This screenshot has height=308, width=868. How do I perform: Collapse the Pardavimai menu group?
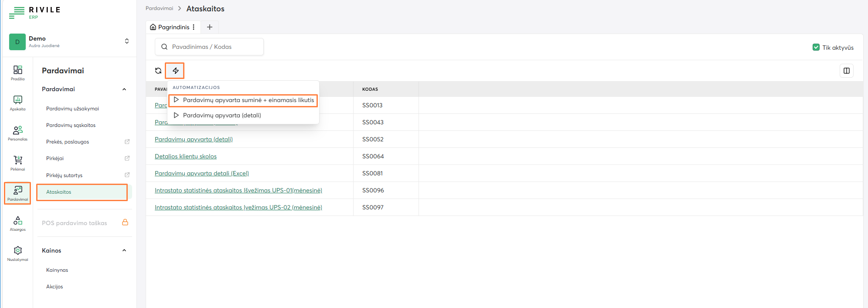point(124,89)
